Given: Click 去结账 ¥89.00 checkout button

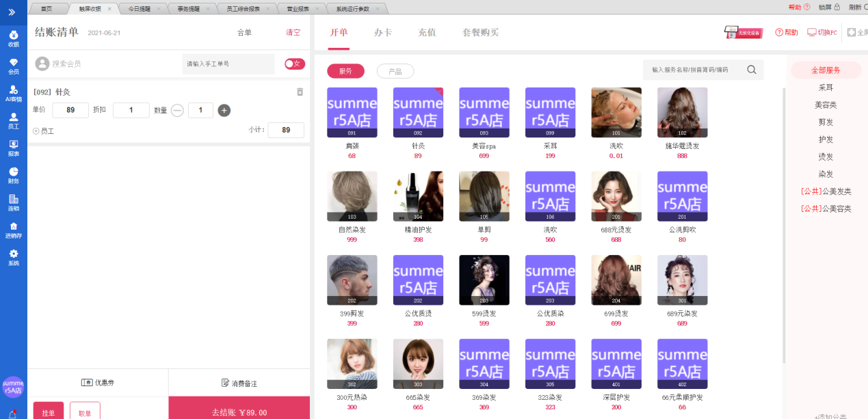Looking at the screenshot, I should [239, 409].
